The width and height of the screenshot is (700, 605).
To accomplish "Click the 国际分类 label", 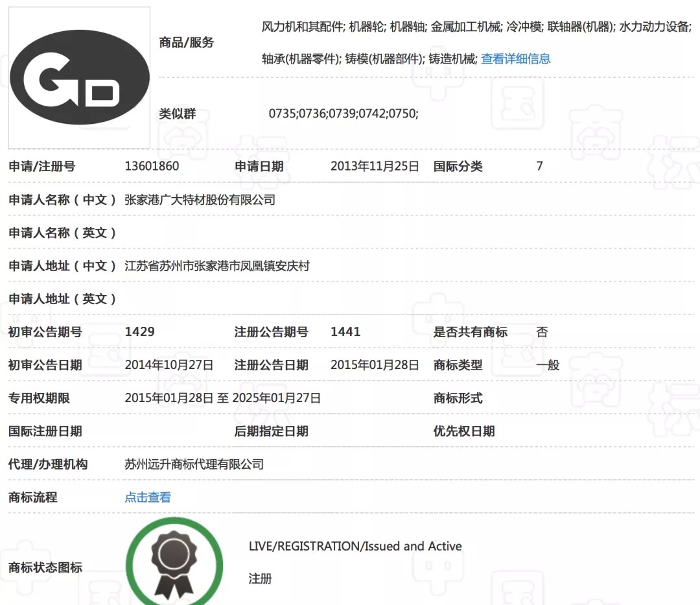I will (x=458, y=167).
